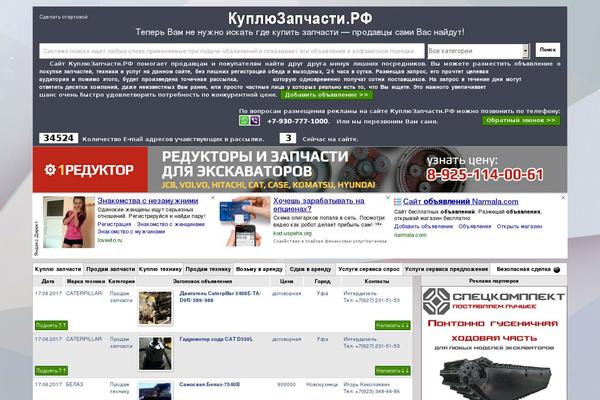
Task: Open the Сдам в аренду tab
Action: click(x=310, y=269)
